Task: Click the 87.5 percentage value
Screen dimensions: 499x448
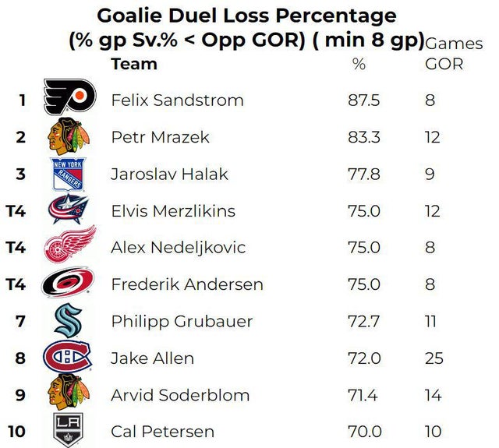Action: click(x=363, y=101)
